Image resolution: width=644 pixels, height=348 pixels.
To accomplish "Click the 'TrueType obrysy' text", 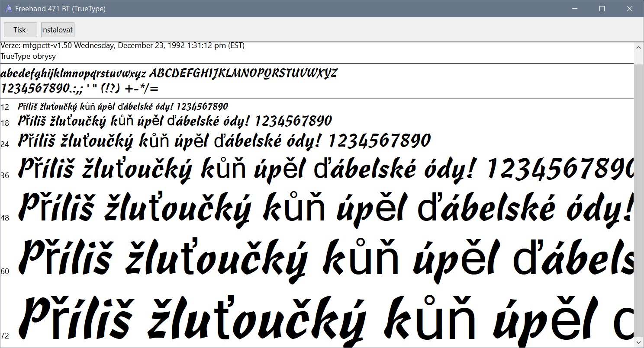I will pos(28,56).
